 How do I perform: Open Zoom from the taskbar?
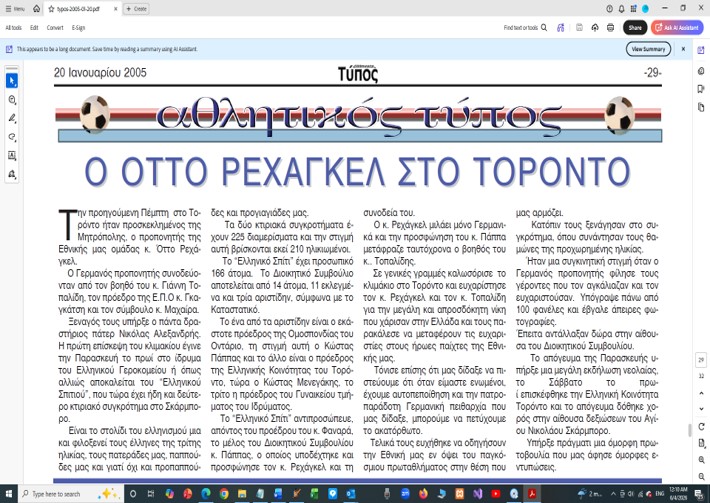[405, 493]
